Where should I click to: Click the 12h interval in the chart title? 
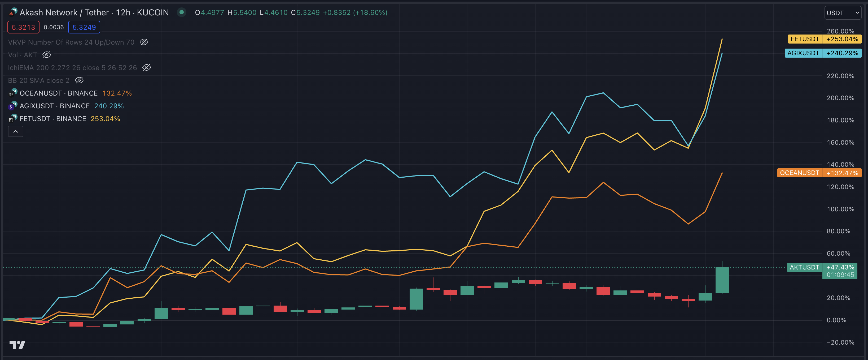pyautogui.click(x=123, y=12)
